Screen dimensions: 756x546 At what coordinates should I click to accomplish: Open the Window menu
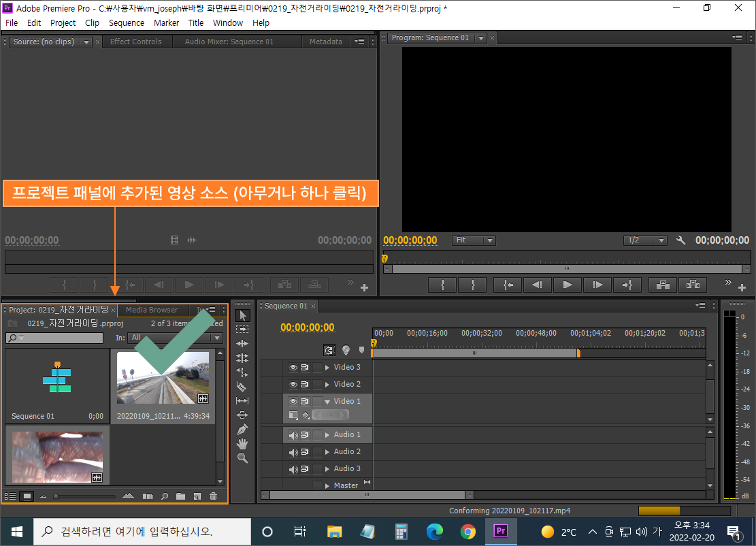click(228, 22)
